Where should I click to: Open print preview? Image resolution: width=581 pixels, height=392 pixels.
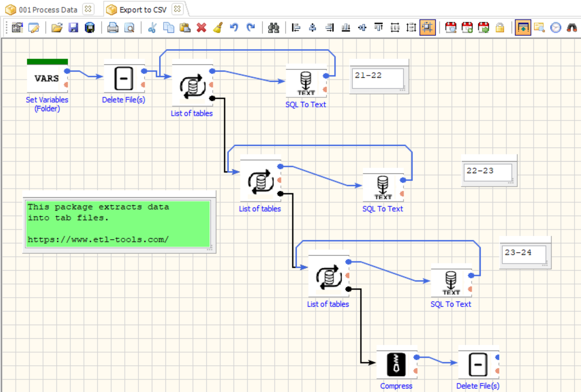(x=129, y=27)
